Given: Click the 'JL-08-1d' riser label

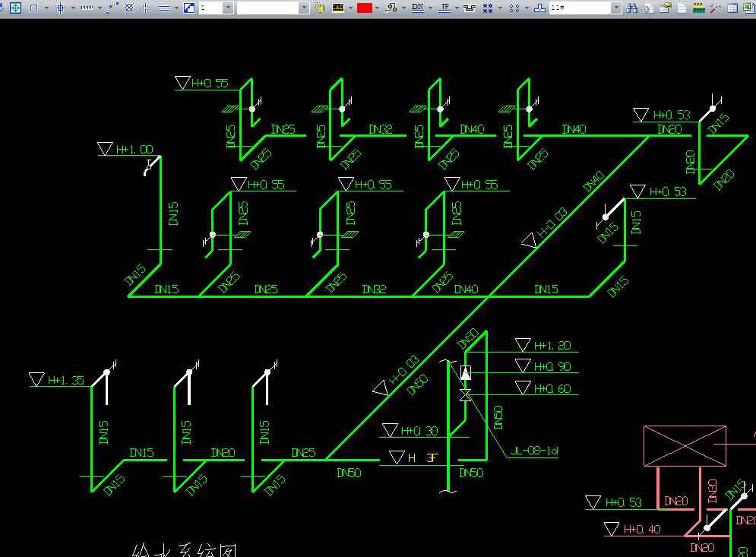Looking at the screenshot, I should coord(534,451).
